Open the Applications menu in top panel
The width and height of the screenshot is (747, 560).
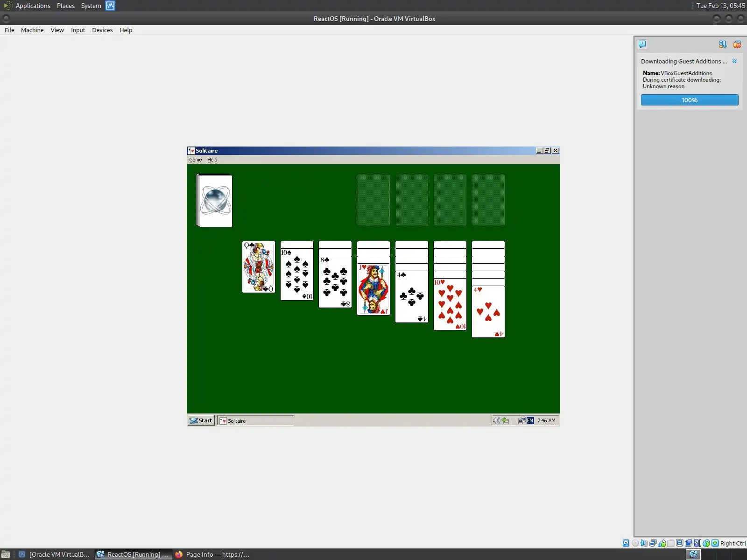click(33, 6)
